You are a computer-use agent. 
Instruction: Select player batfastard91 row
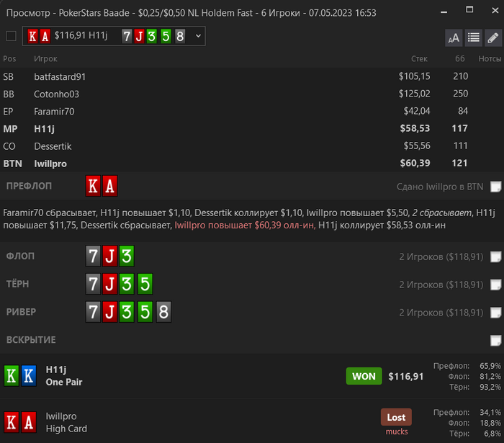pos(252,76)
